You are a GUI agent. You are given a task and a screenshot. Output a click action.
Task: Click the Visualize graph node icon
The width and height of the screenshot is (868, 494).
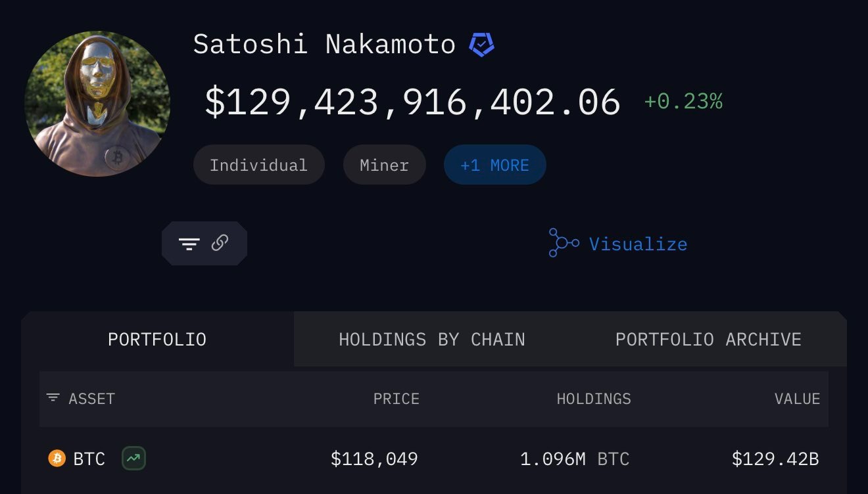click(x=564, y=243)
